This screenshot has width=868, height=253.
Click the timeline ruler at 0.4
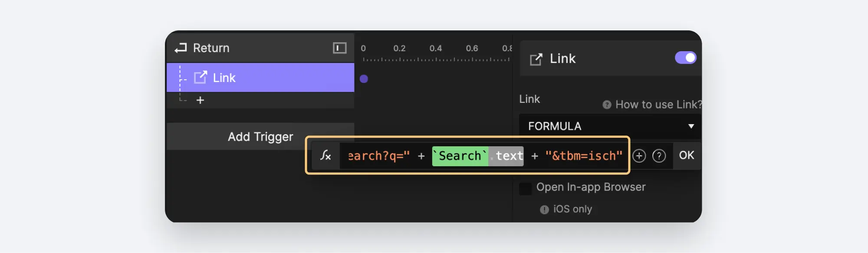pyautogui.click(x=436, y=49)
